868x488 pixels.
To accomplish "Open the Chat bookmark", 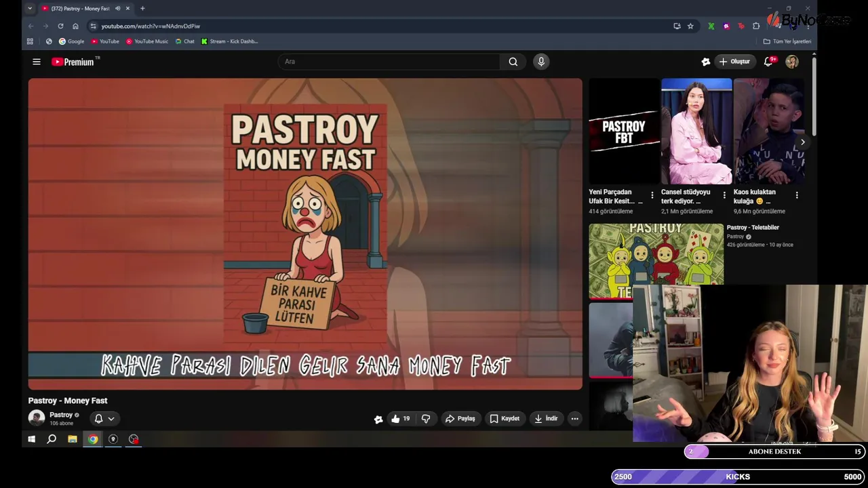I will pos(184,41).
